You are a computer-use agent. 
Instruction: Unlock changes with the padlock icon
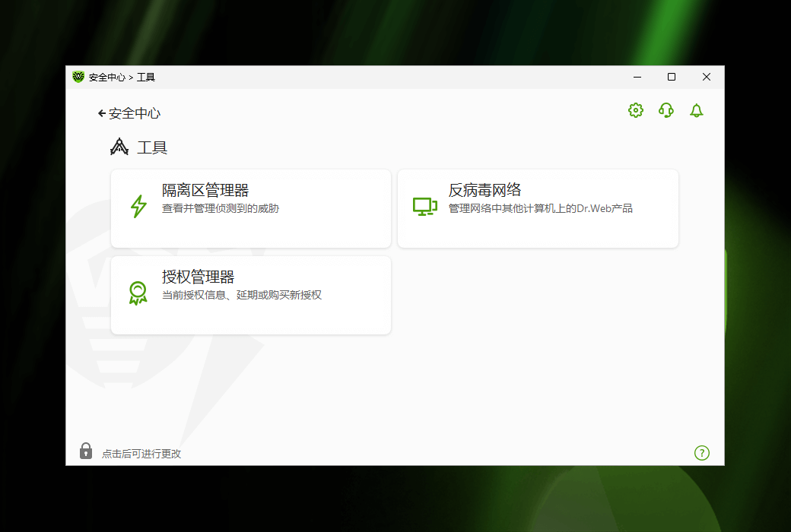pos(86,451)
